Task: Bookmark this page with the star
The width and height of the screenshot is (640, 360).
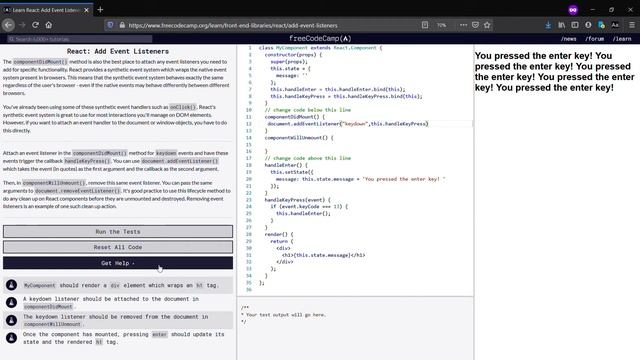Action: (x=487, y=25)
